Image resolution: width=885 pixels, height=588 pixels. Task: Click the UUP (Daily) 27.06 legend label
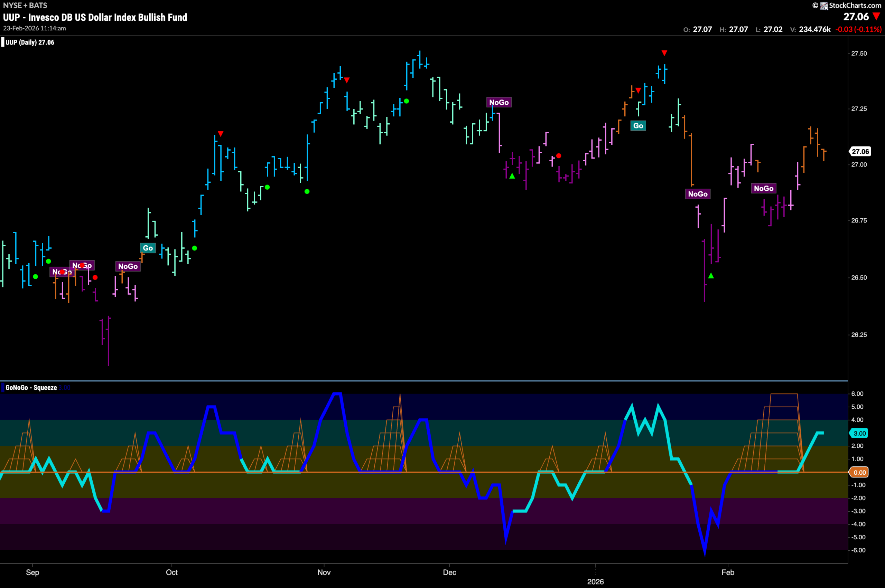pos(30,42)
